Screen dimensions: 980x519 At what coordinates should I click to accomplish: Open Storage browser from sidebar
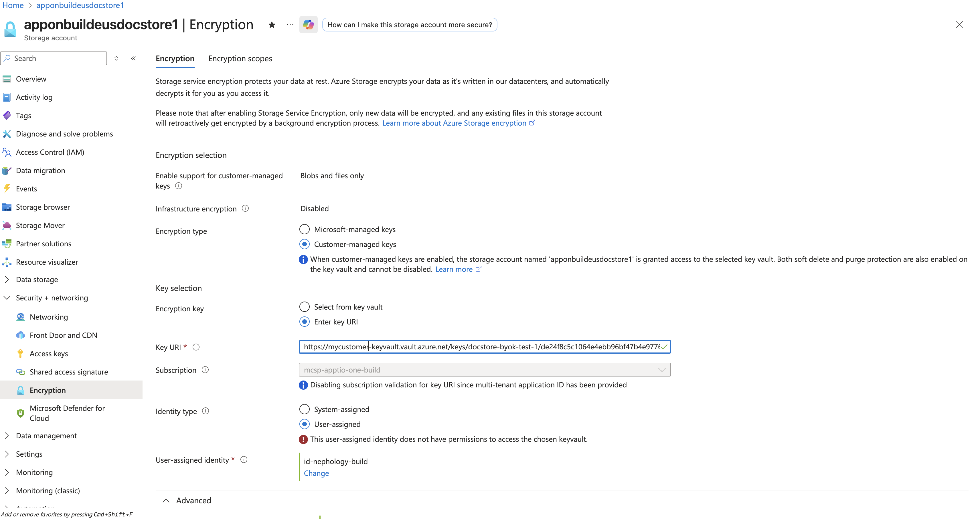pos(43,207)
